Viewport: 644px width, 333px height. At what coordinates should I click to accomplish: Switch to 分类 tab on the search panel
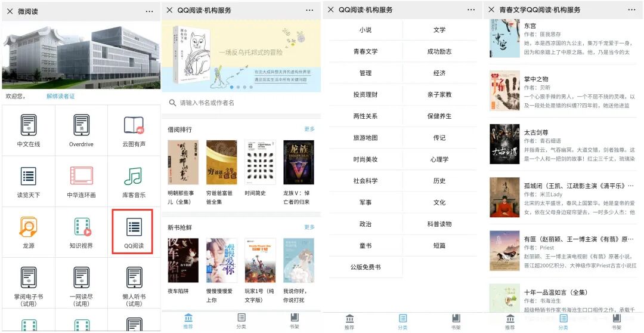(x=241, y=322)
